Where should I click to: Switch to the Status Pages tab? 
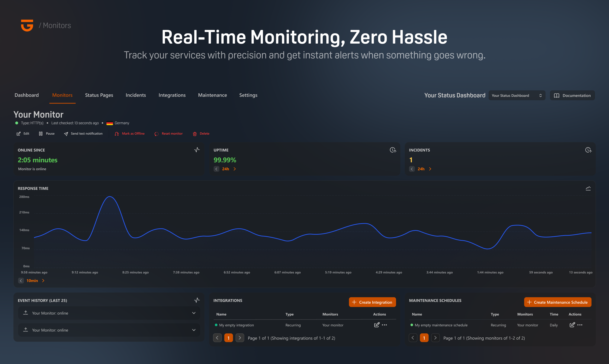[99, 95]
